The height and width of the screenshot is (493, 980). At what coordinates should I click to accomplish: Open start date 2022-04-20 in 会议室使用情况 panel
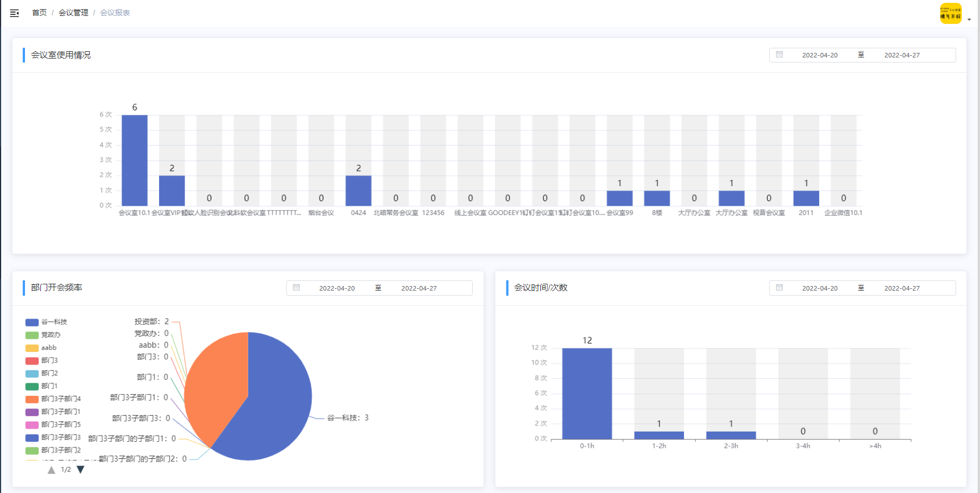click(819, 55)
